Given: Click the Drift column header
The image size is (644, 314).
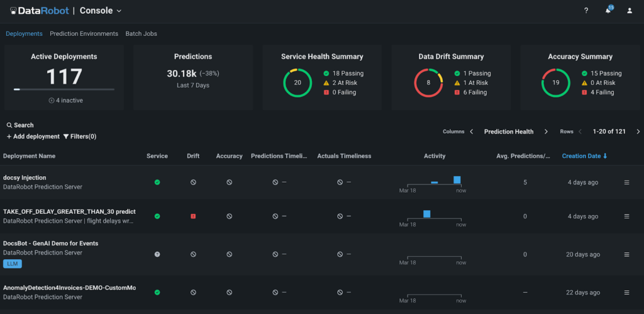Looking at the screenshot, I should click(x=193, y=156).
